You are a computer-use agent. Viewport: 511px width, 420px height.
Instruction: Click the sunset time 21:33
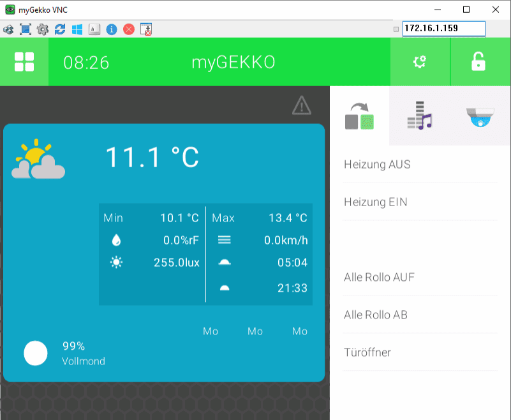pyautogui.click(x=292, y=288)
